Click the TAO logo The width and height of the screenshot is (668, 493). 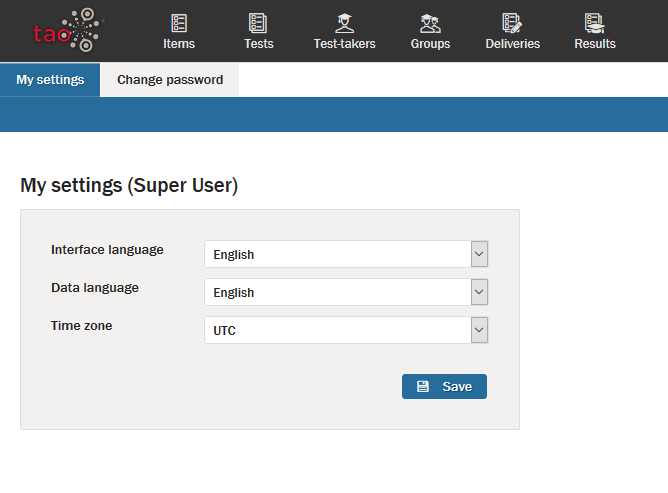pyautogui.click(x=67, y=30)
